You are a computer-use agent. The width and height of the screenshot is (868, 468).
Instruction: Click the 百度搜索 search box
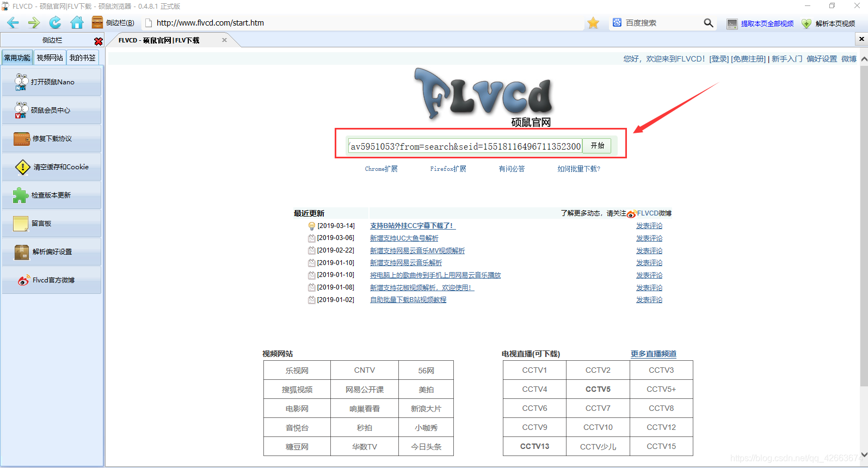coord(656,23)
